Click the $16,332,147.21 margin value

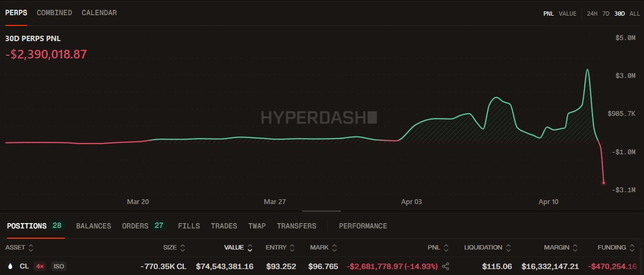pyautogui.click(x=550, y=266)
